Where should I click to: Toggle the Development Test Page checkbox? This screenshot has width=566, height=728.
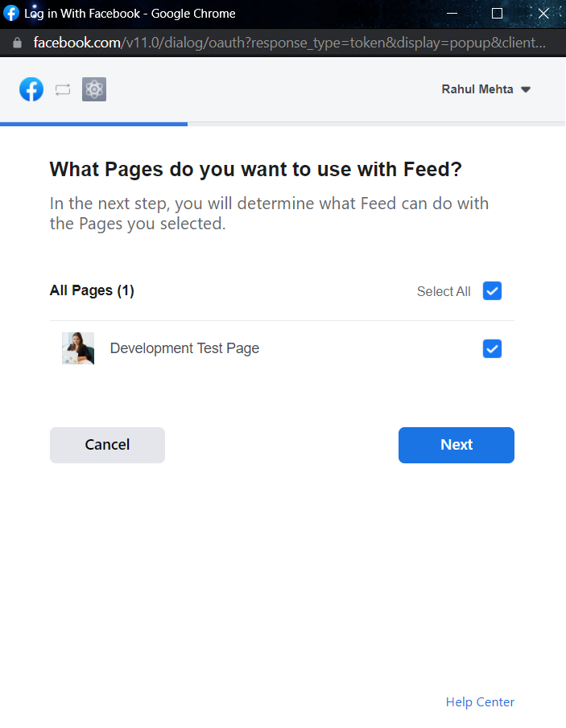click(x=492, y=348)
